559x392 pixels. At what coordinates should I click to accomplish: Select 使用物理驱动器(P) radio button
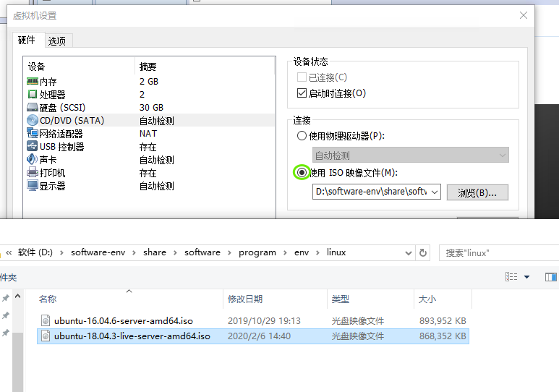[x=302, y=136]
